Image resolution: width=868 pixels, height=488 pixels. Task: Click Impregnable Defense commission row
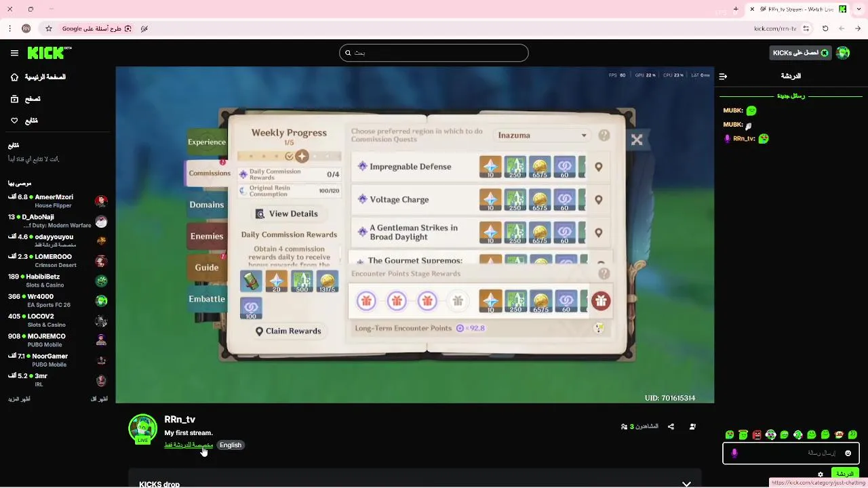pos(481,167)
